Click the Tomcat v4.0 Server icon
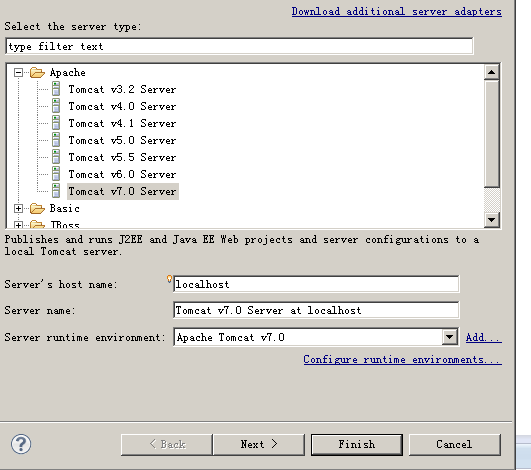The height and width of the screenshot is (470, 531). tap(56, 106)
